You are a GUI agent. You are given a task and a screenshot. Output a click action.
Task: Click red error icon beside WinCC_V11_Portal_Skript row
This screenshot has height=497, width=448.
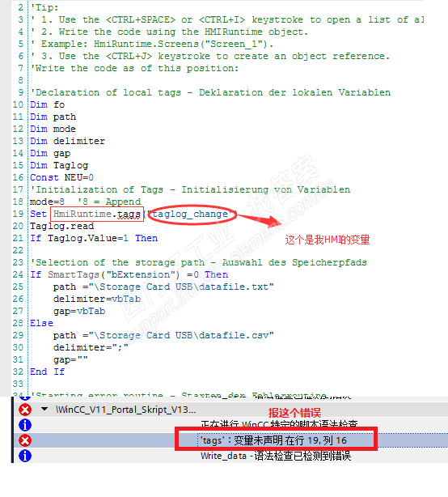click(25, 410)
